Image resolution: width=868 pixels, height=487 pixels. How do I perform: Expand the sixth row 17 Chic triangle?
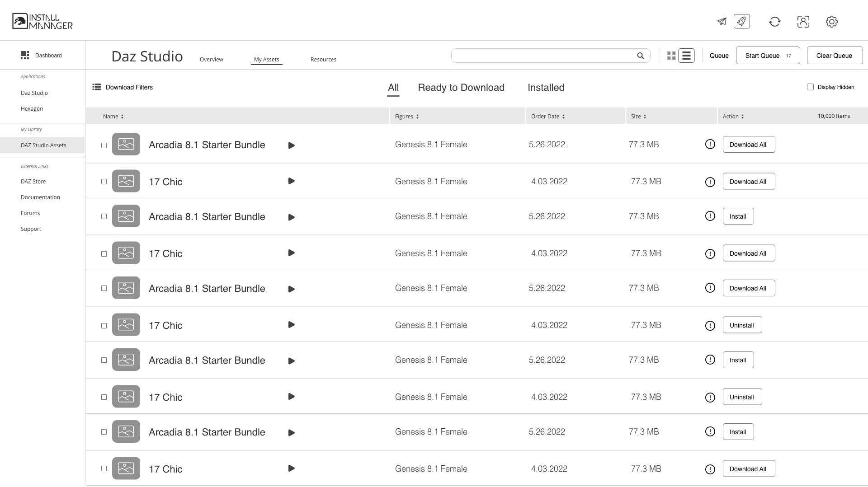tap(292, 325)
